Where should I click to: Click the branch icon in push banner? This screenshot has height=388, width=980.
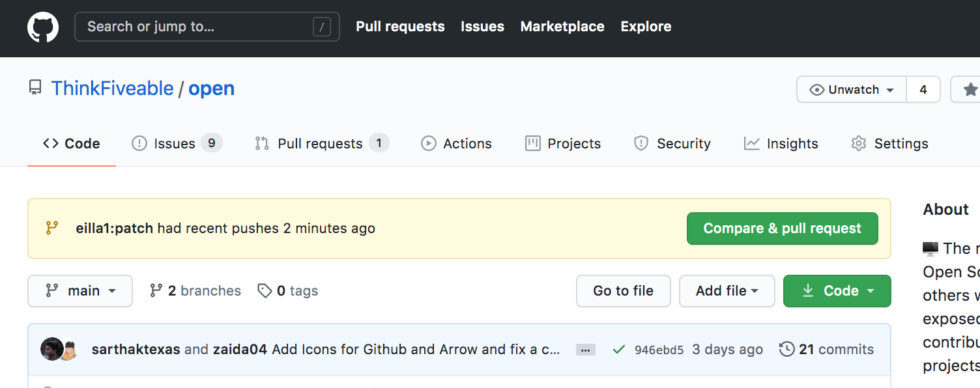(x=51, y=229)
